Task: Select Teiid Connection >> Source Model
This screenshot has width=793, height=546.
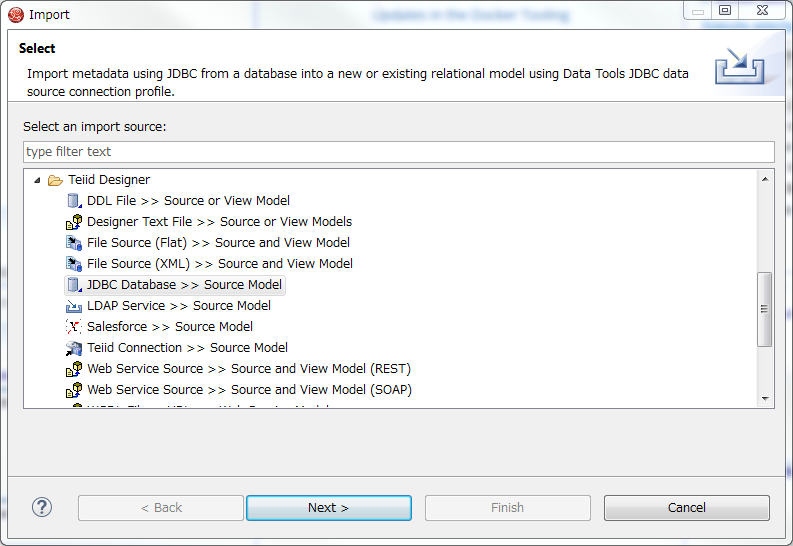Action: pos(187,348)
